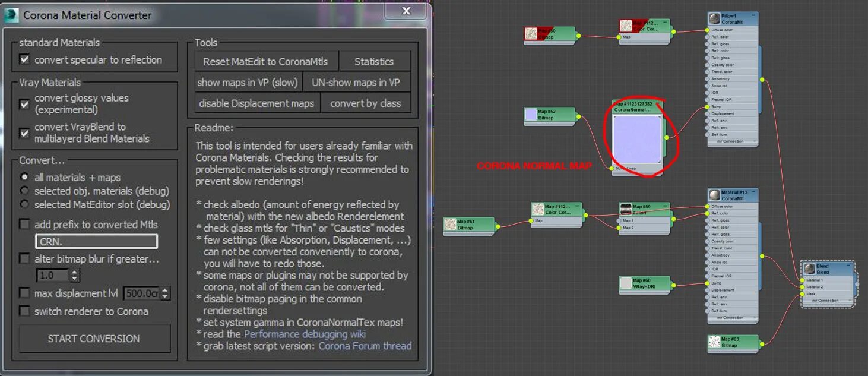
Task: Select the Map #61 Bitmap node thumbnail
Action: 451,225
